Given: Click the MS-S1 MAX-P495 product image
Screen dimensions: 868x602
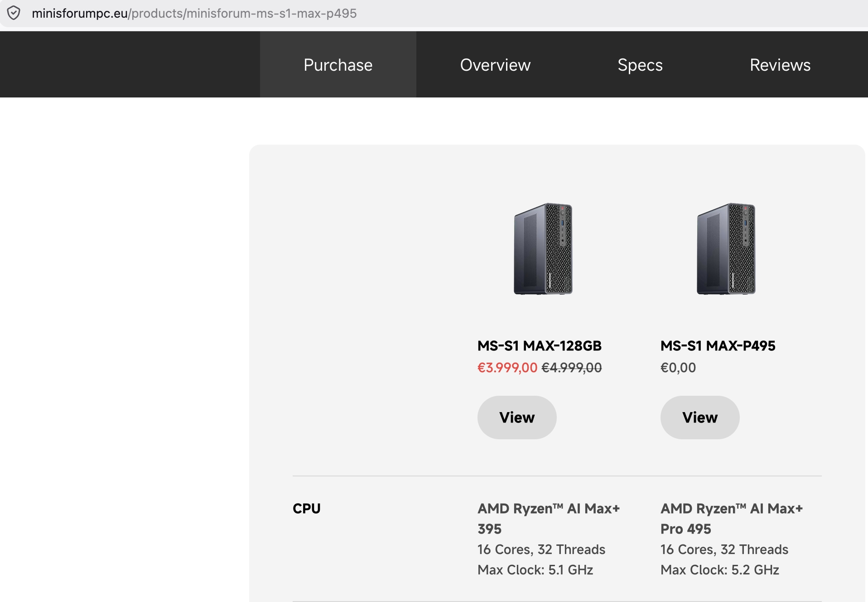Looking at the screenshot, I should (x=726, y=248).
